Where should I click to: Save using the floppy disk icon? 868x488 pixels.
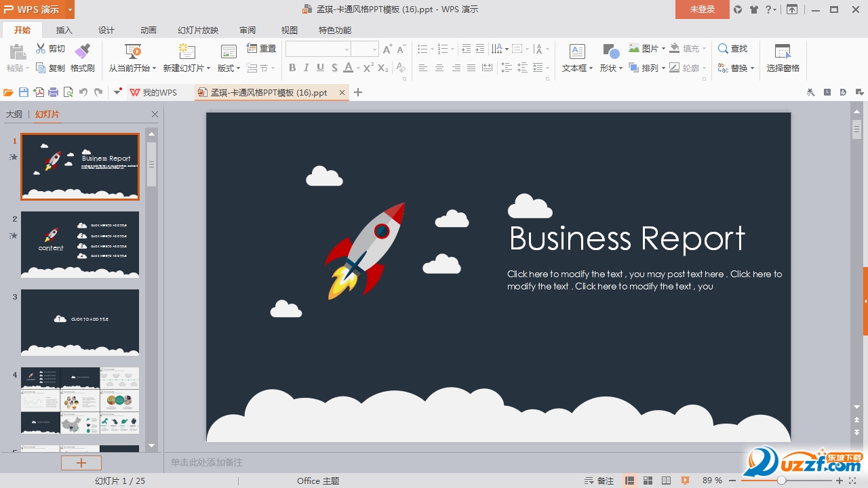point(24,92)
